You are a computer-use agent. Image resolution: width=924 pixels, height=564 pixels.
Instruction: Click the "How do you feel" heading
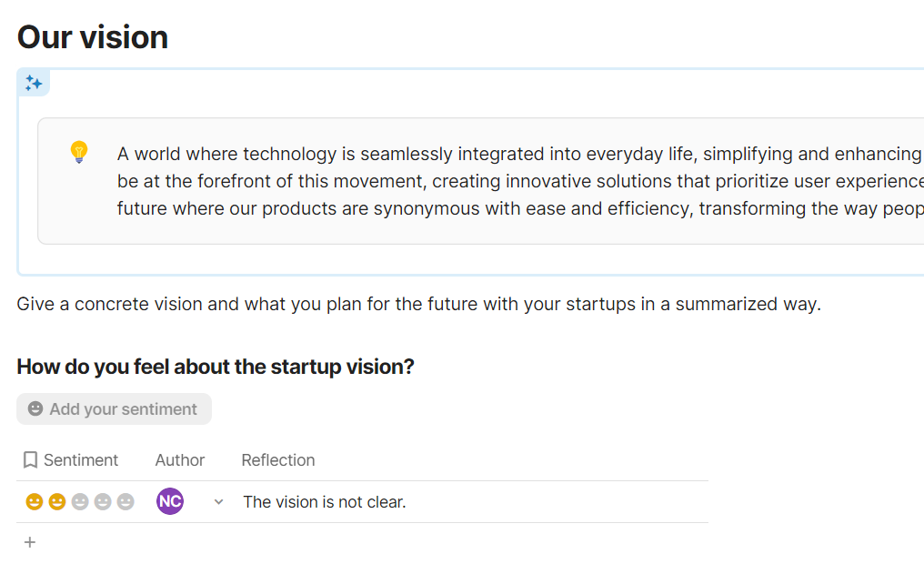point(216,368)
